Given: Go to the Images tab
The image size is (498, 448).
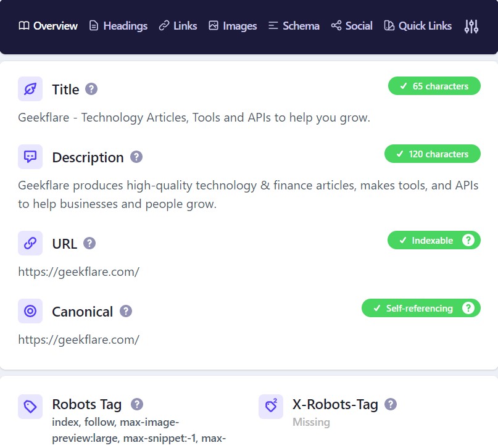Looking at the screenshot, I should [233, 26].
